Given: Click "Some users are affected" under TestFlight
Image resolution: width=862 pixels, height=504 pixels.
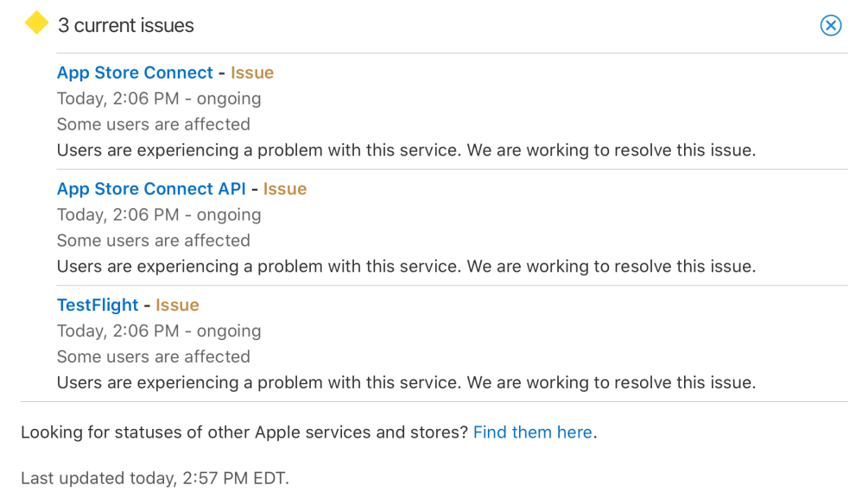Looking at the screenshot, I should coord(154,356).
